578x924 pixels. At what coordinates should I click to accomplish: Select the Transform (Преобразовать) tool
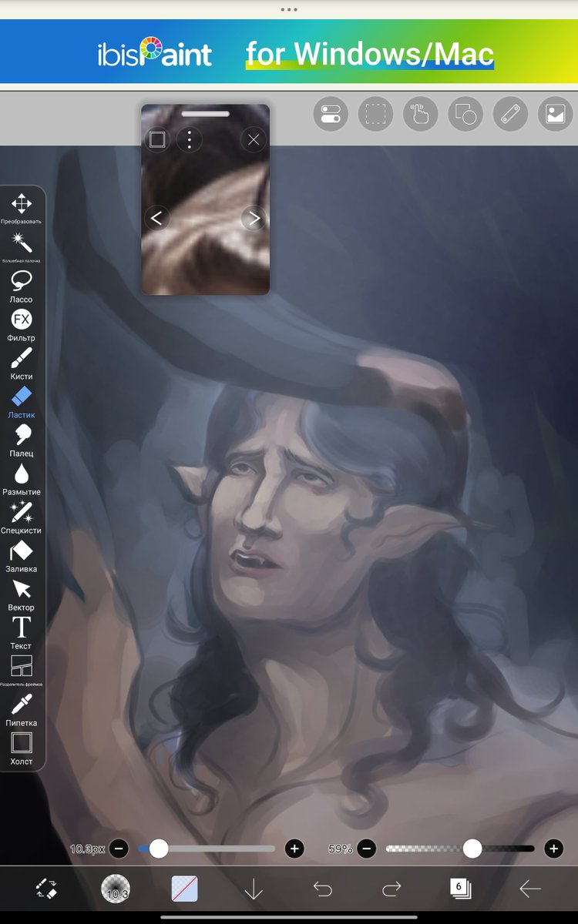(x=22, y=209)
